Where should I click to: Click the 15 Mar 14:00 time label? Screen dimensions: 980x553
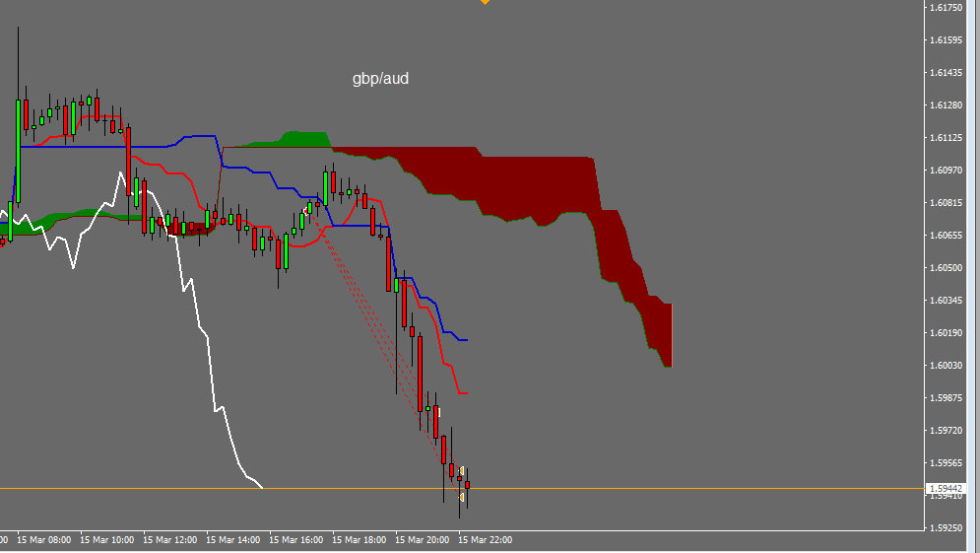pos(232,540)
